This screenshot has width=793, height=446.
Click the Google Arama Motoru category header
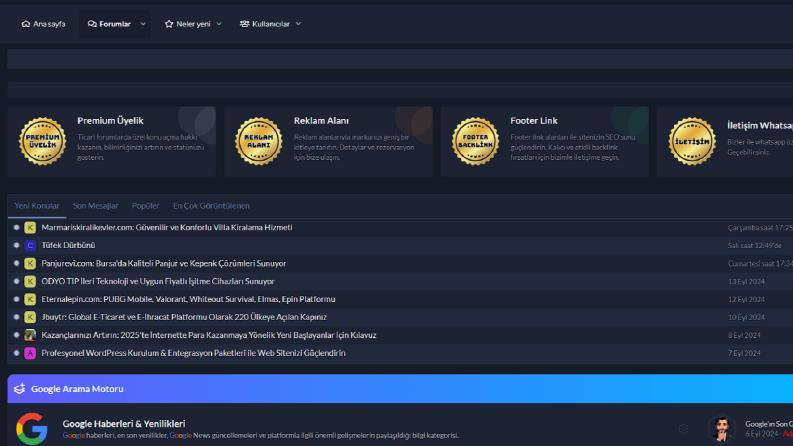(77, 389)
